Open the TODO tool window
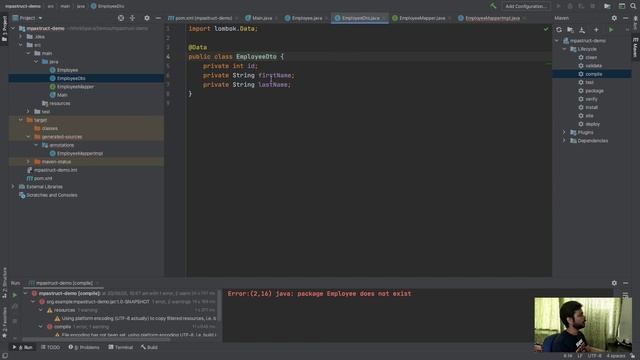 coord(51,347)
